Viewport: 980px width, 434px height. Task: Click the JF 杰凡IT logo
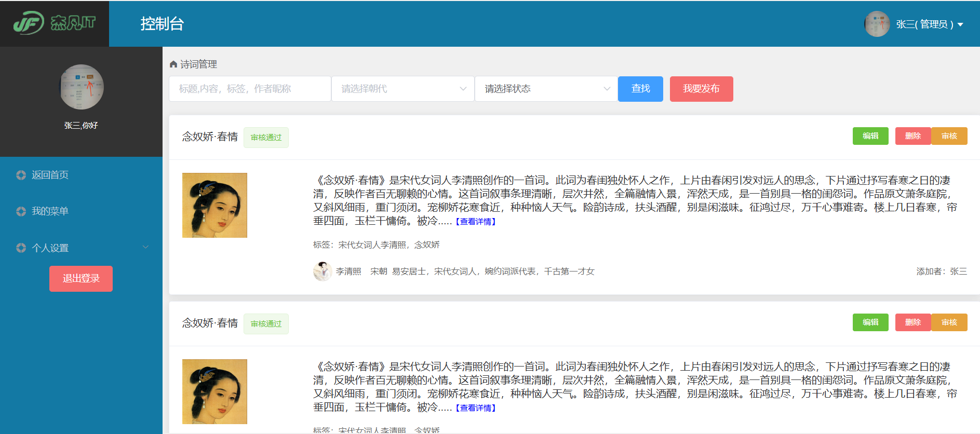(55, 23)
